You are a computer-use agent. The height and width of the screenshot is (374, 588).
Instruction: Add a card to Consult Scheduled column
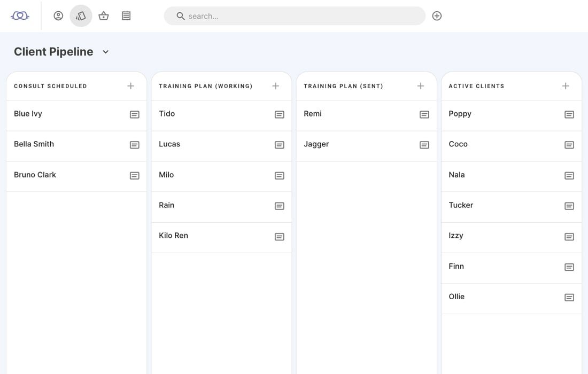pos(130,86)
